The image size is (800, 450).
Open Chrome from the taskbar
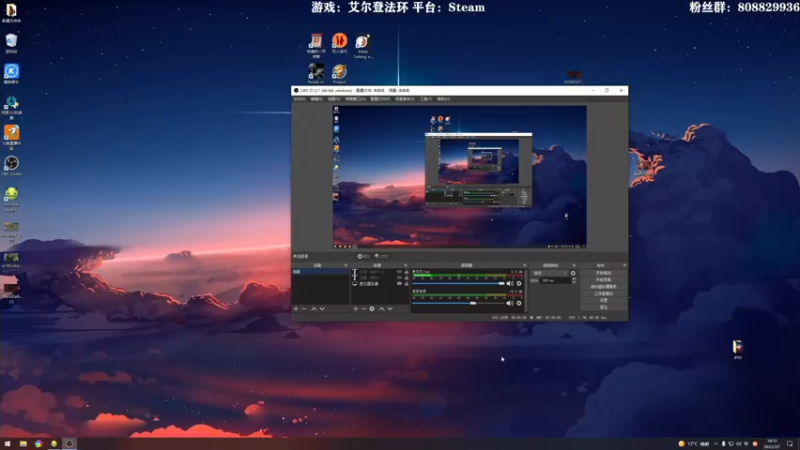click(x=38, y=443)
